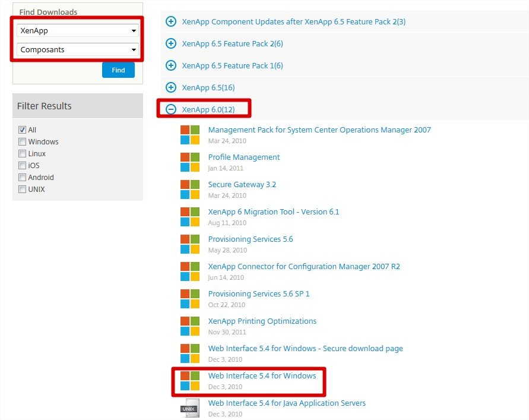Viewport: 529px width, 420px height.
Task: Open the XenApp product dropdown
Action: point(78,30)
